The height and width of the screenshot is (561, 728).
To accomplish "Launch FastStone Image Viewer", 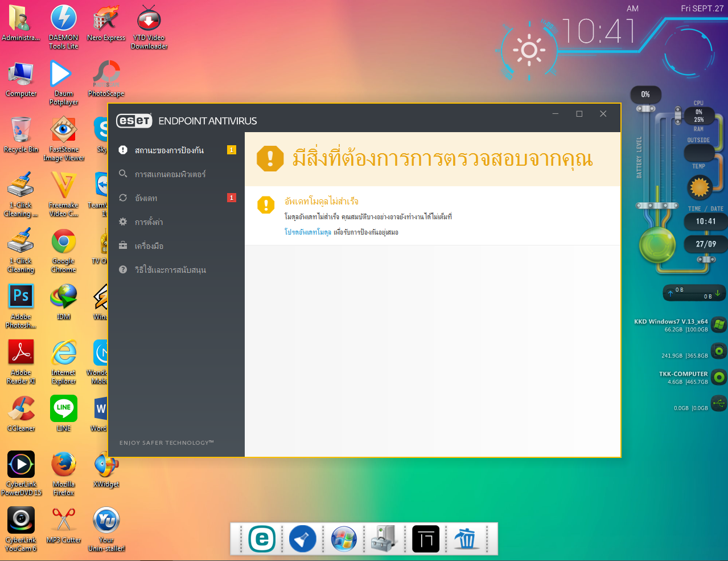I will click(x=64, y=138).
